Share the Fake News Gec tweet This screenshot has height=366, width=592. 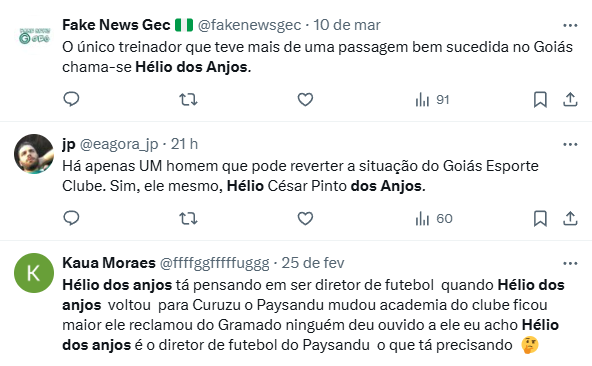coord(570,100)
